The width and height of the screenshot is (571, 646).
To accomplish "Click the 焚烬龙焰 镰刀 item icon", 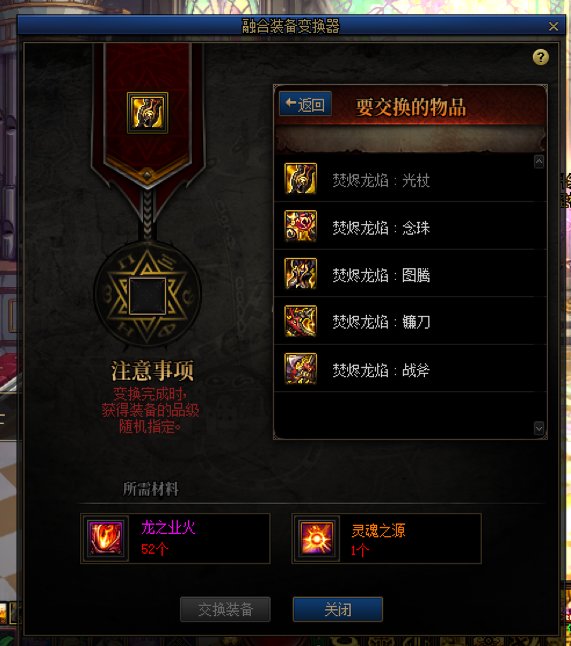I will (300, 321).
